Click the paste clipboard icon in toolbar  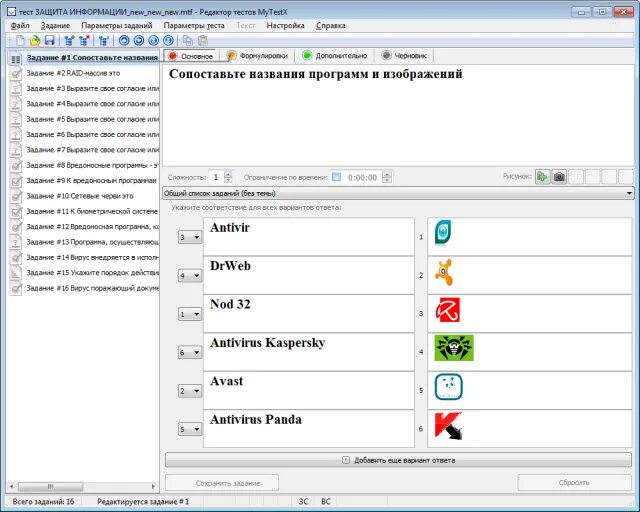click(202, 40)
